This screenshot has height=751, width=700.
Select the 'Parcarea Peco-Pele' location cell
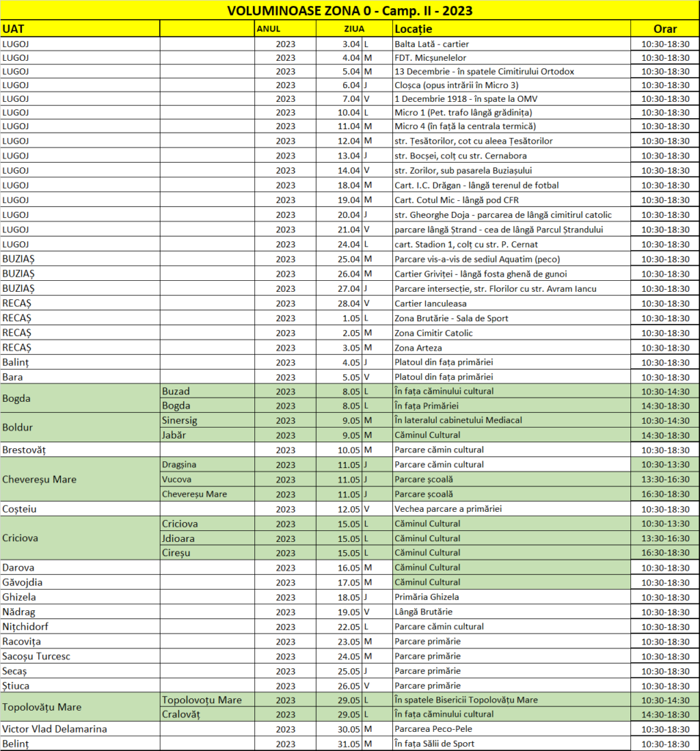coord(511,729)
